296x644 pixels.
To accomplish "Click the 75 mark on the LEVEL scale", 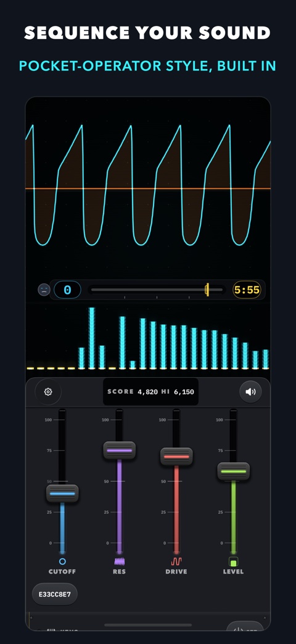I will coord(221,451).
